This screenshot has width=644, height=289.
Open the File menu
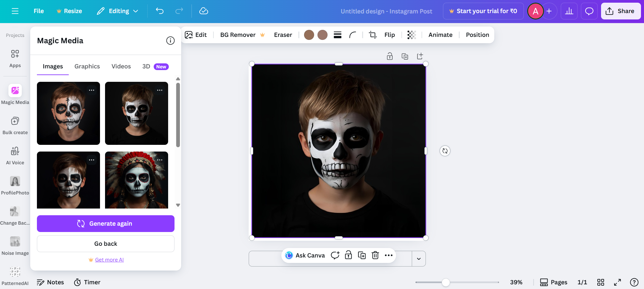[x=39, y=11]
